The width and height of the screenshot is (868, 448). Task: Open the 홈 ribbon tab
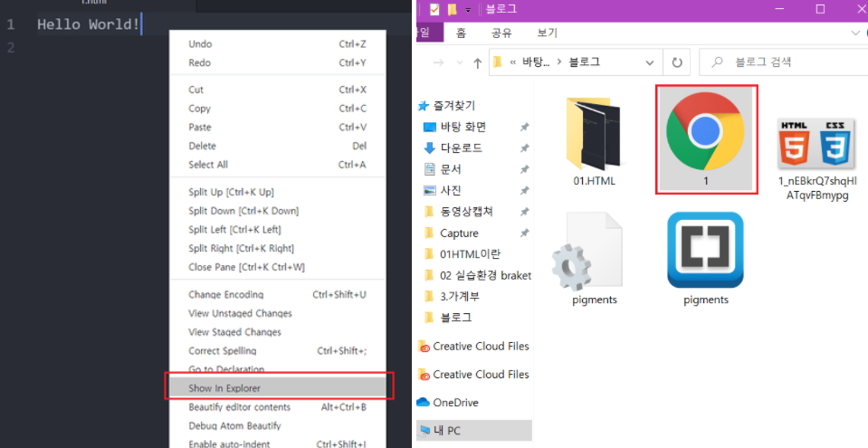(x=461, y=33)
